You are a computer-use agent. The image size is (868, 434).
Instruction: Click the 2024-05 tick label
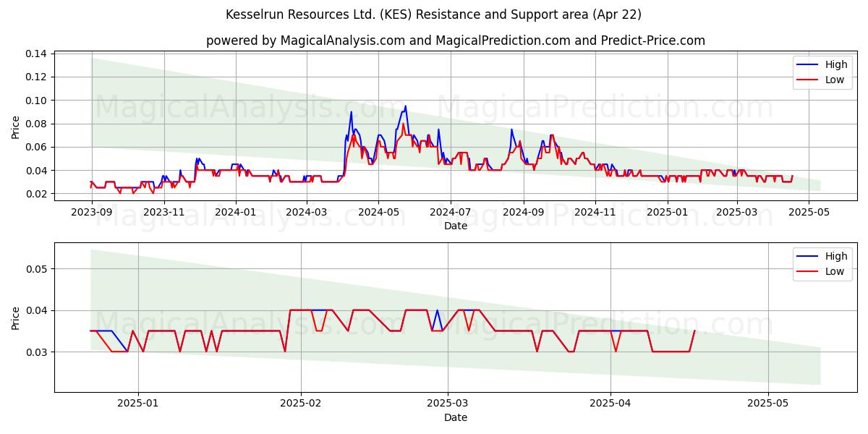[x=378, y=212]
